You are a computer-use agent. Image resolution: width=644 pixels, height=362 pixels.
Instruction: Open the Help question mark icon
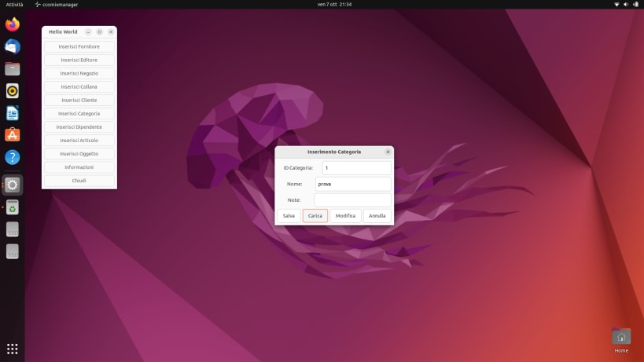tap(13, 157)
